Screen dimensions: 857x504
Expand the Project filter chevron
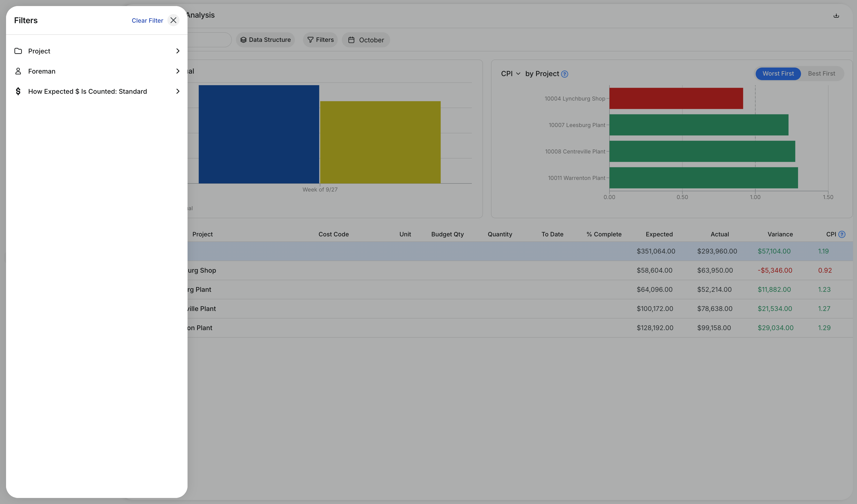177,51
